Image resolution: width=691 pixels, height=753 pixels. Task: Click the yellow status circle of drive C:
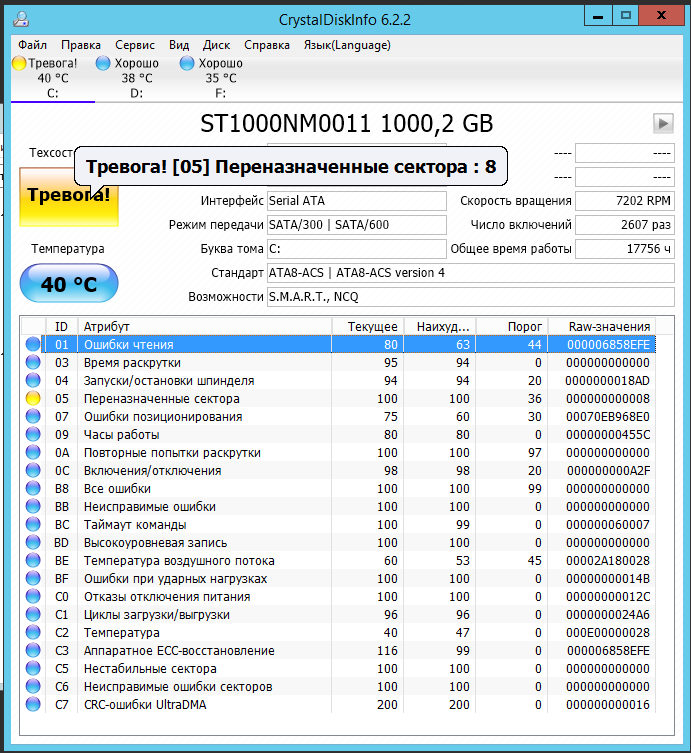pyautogui.click(x=19, y=63)
